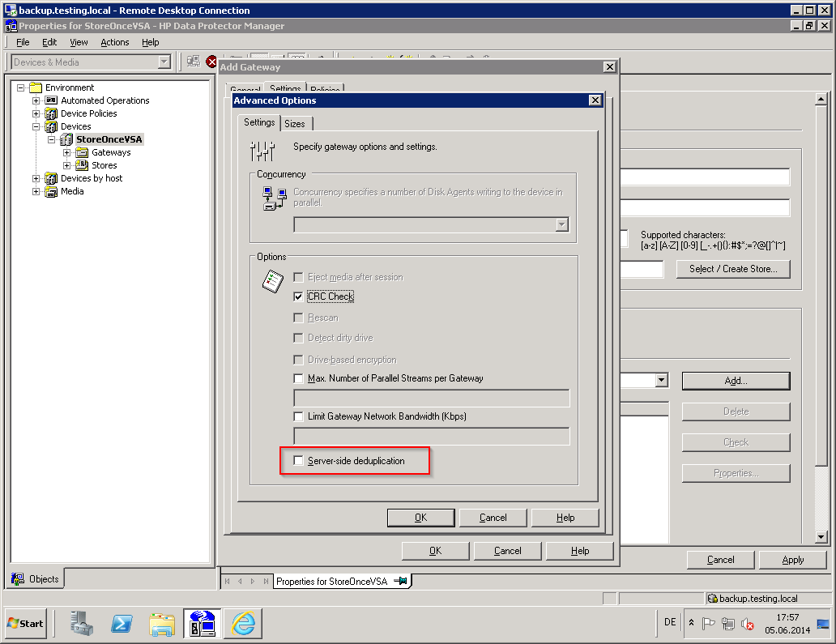This screenshot has width=836, height=644.
Task: Check Limit Gateway Network Bandwidth (Kbps)
Action: pyautogui.click(x=299, y=416)
